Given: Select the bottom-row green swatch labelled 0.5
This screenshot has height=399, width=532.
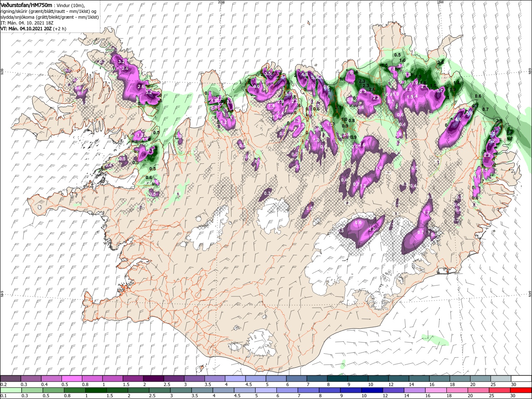Looking at the screenshot, I should coord(53,390).
